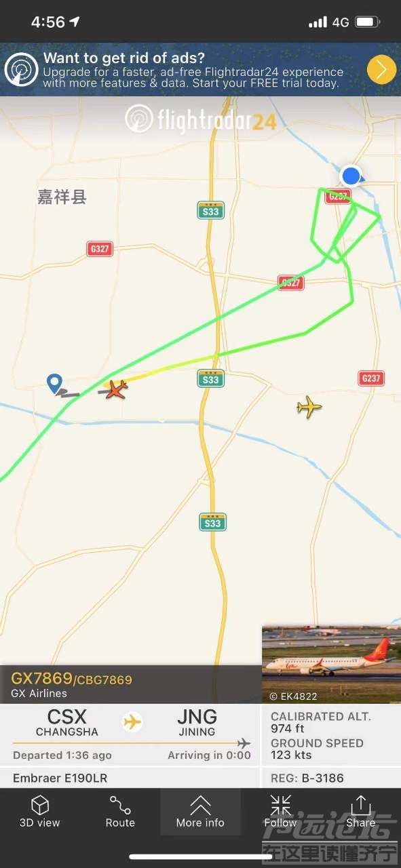
Task: Tap the round plane icon between airports
Action: [x=132, y=722]
